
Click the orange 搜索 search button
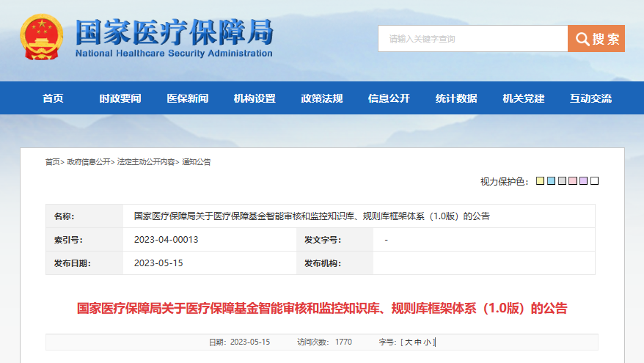click(596, 39)
